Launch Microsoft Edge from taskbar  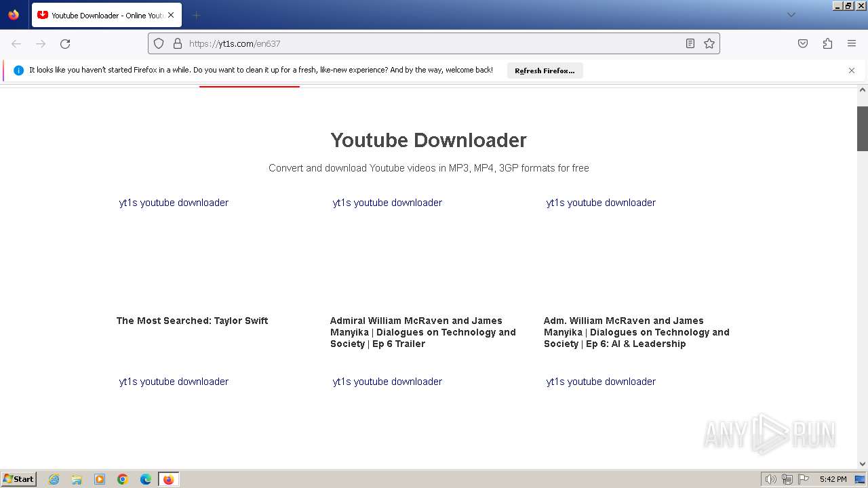pos(146,479)
